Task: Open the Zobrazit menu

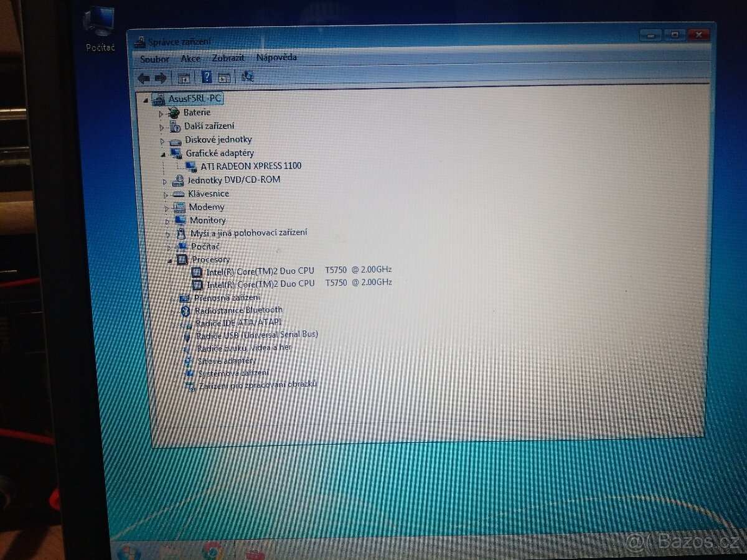Action: click(x=227, y=58)
